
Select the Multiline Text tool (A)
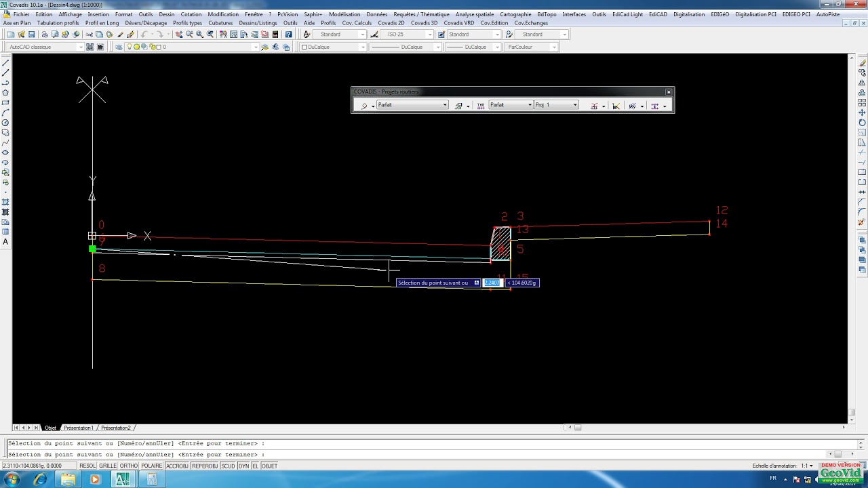6,242
